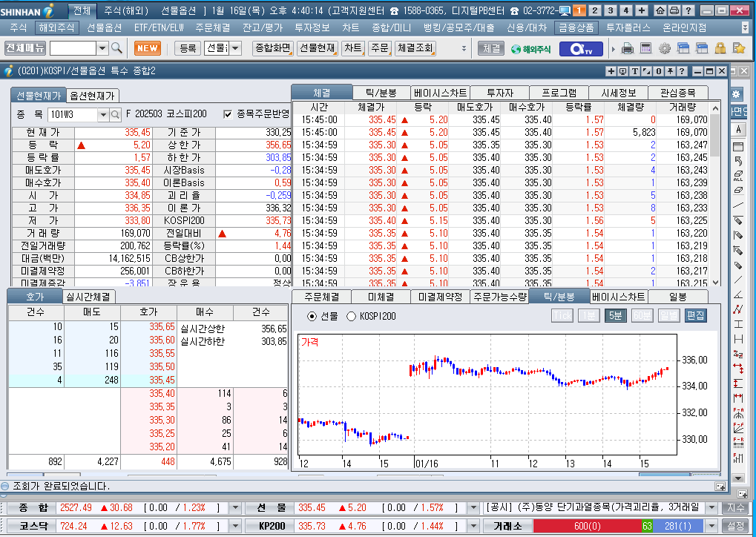
Task: Select the red zigzag line tool in sidebar
Action: coord(738,309)
